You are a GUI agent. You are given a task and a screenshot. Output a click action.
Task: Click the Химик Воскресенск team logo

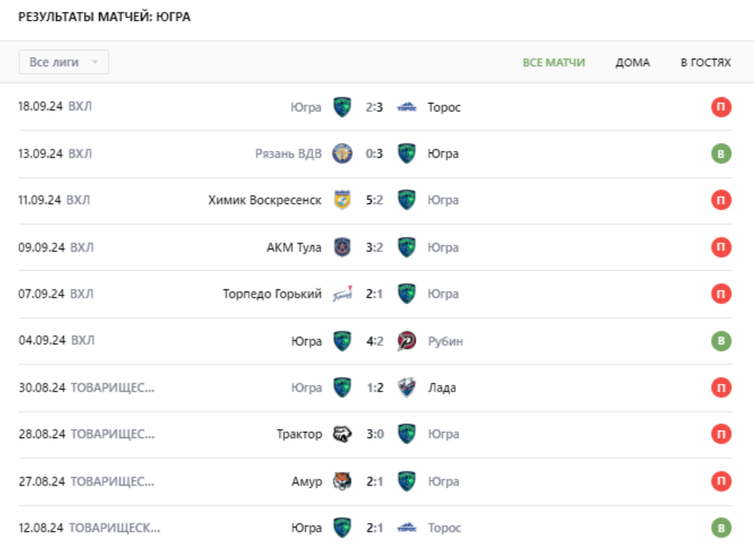point(342,200)
